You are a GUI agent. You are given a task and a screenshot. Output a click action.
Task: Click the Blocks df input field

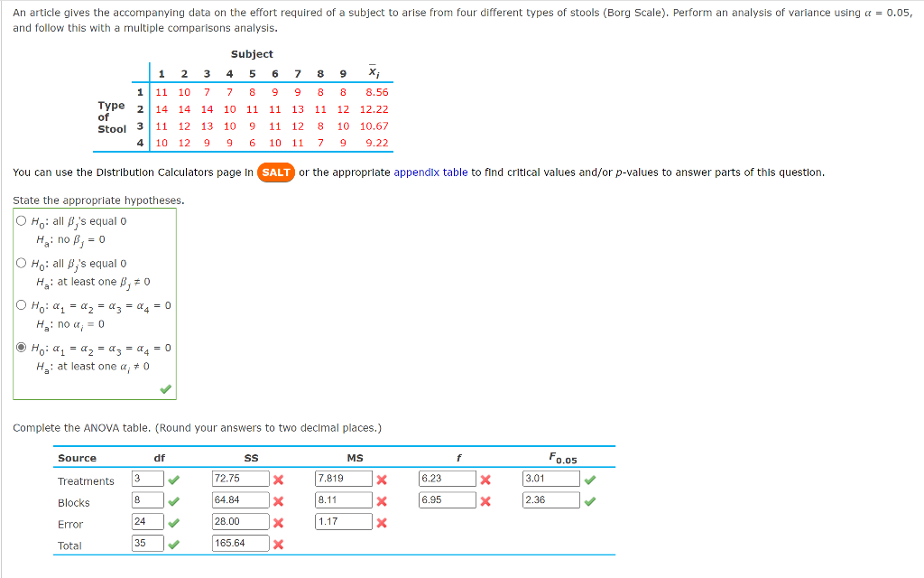[148, 500]
